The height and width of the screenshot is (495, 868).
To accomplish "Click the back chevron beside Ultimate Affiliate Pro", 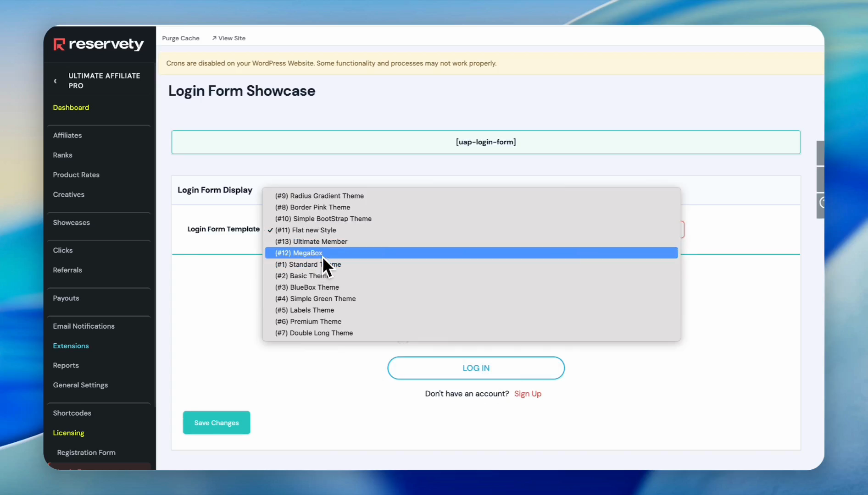I will pos(56,81).
